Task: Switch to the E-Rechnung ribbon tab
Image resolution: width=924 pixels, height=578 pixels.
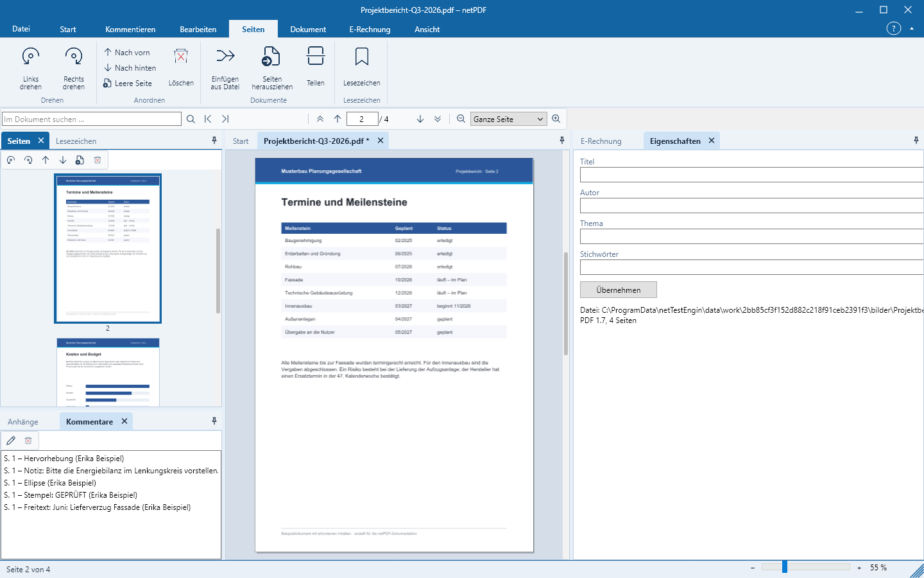Action: (370, 30)
